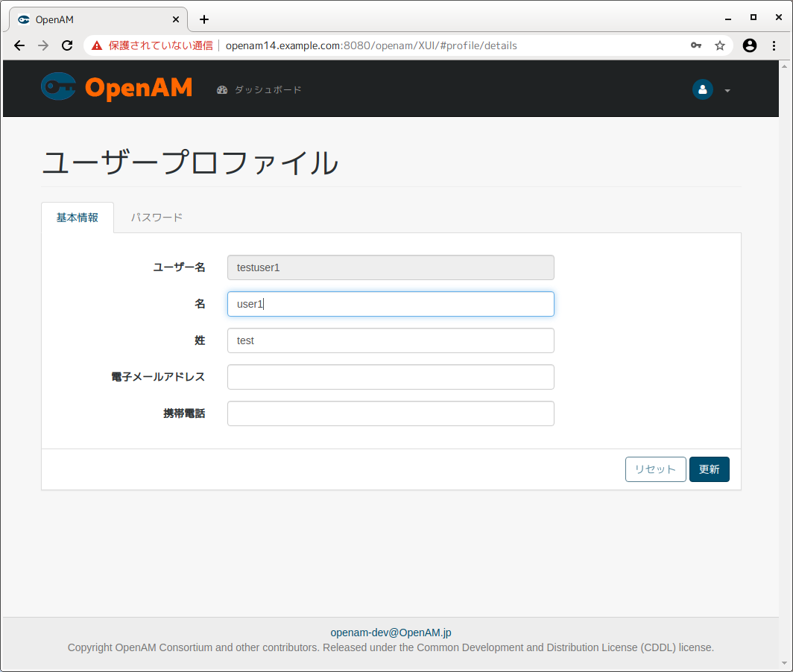Select the 基本情報 tab

tap(78, 217)
